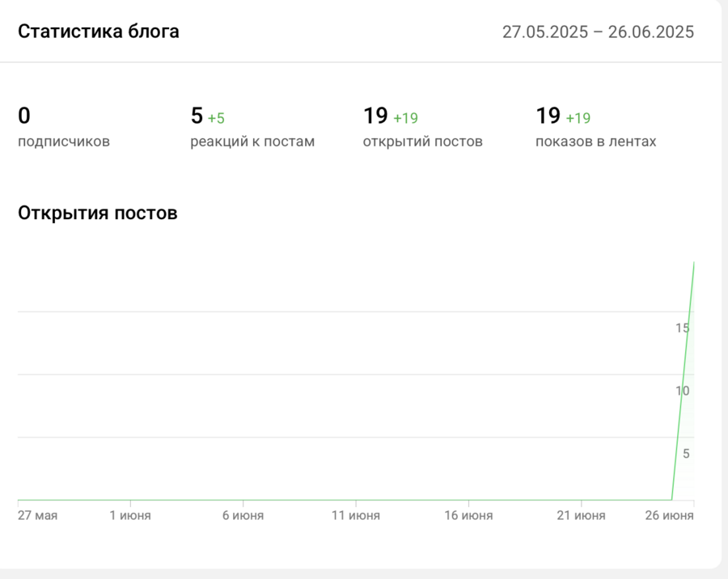Click the «Статистика блога» heading
728x579 pixels.
coord(99,32)
